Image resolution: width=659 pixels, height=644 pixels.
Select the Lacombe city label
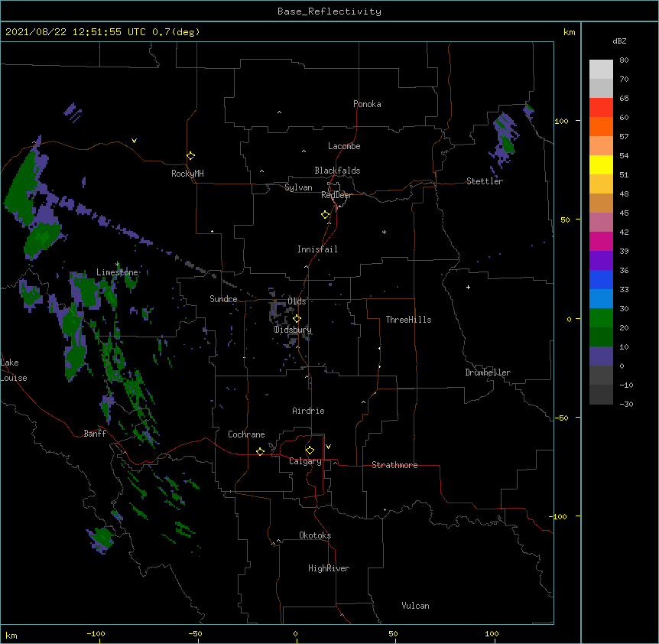click(344, 146)
